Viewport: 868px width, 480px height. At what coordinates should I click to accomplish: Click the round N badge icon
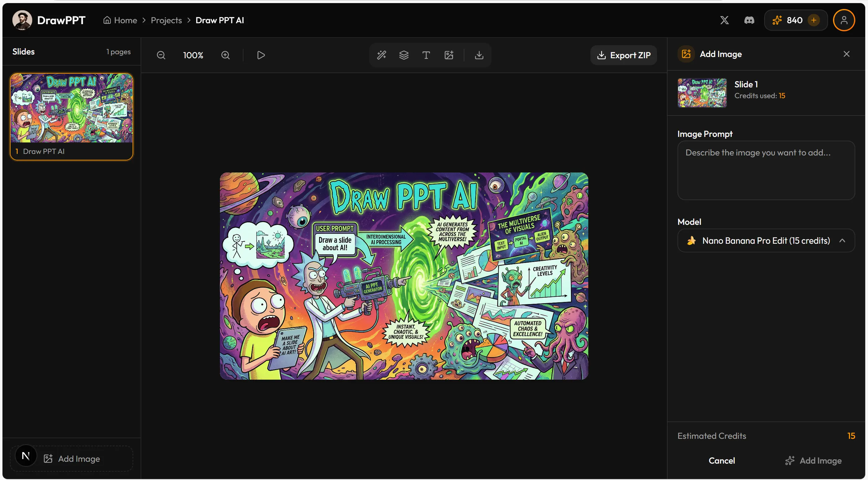click(26, 456)
